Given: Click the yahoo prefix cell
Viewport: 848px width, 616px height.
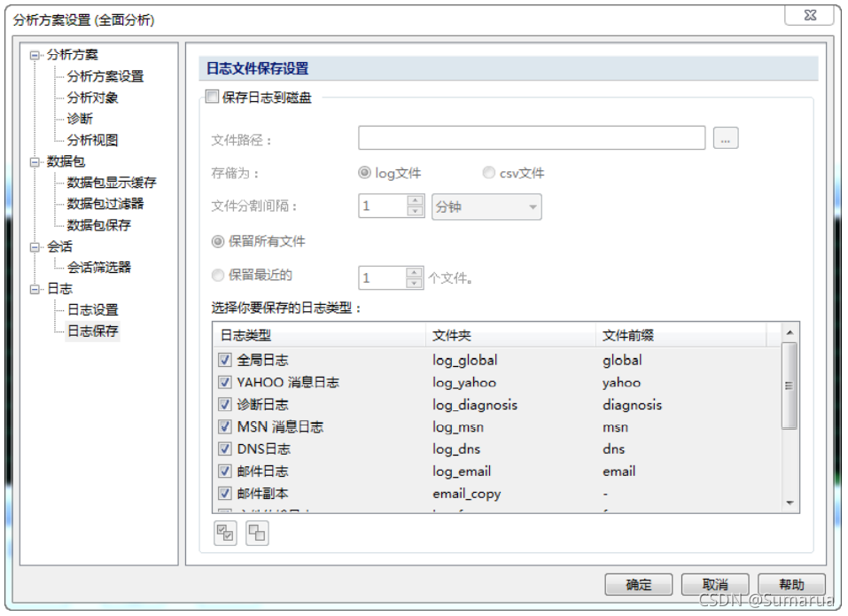Looking at the screenshot, I should 622,382.
